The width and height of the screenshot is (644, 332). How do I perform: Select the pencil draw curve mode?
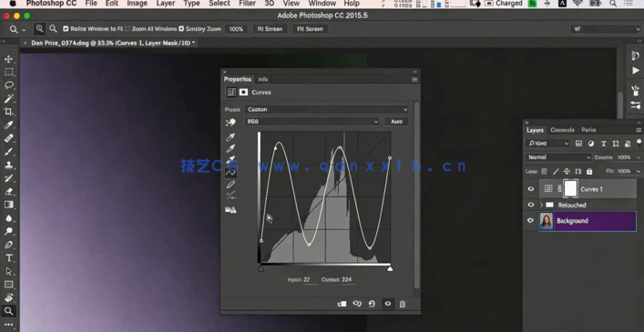230,185
